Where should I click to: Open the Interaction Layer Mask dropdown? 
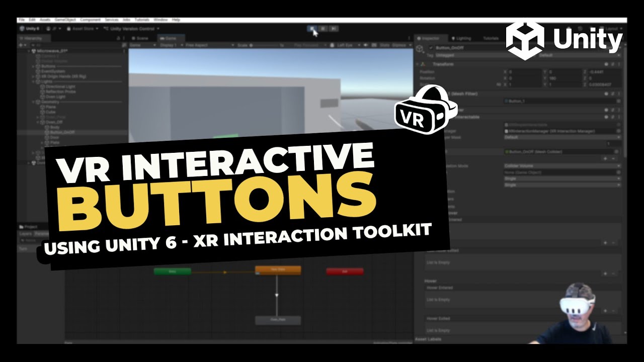[562, 137]
